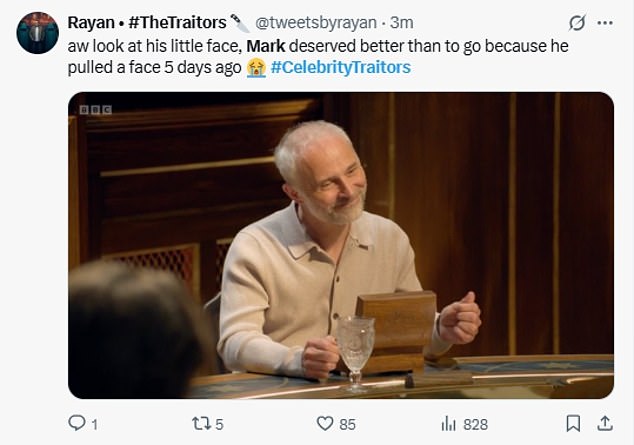634x445 pixels.
Task: Open the share post icon
Action: pyautogui.click(x=604, y=424)
